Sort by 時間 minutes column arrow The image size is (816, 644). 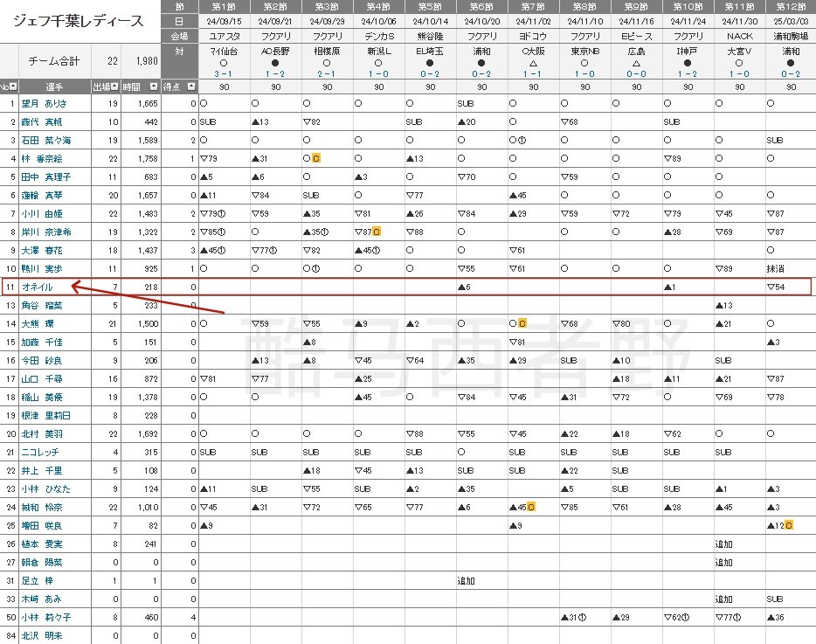[154, 87]
